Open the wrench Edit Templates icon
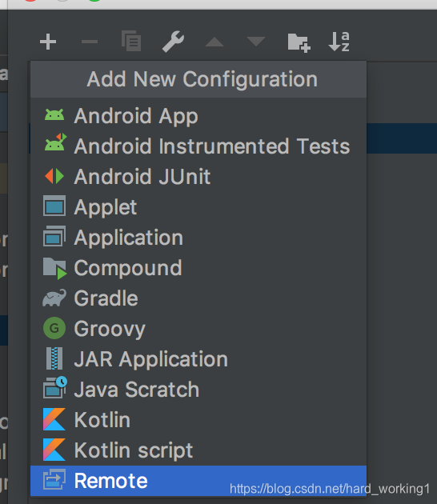The image size is (437, 504). (x=173, y=42)
